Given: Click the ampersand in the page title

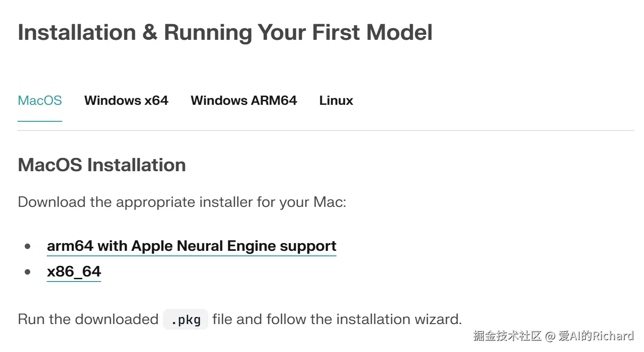Looking at the screenshot, I should (x=150, y=33).
